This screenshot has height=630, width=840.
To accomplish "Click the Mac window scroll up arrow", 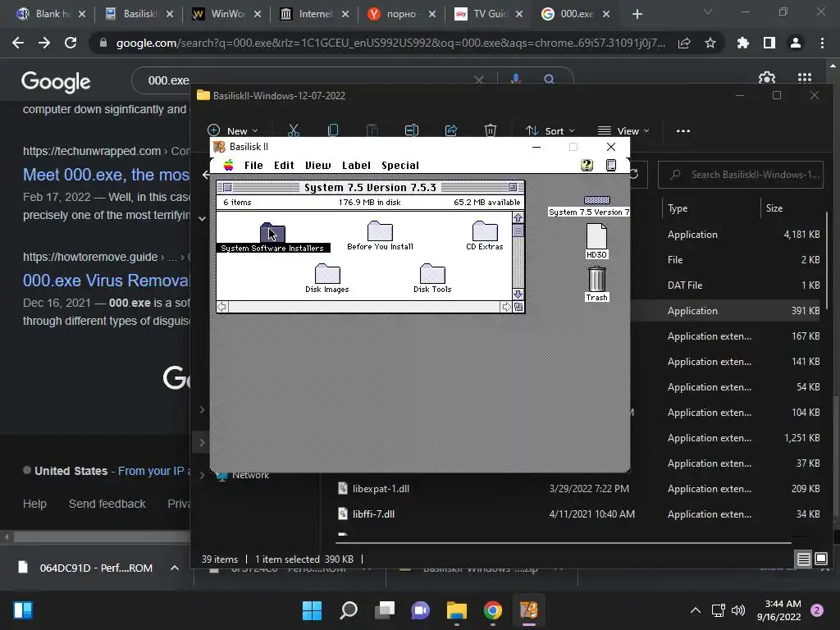I will point(518,217).
